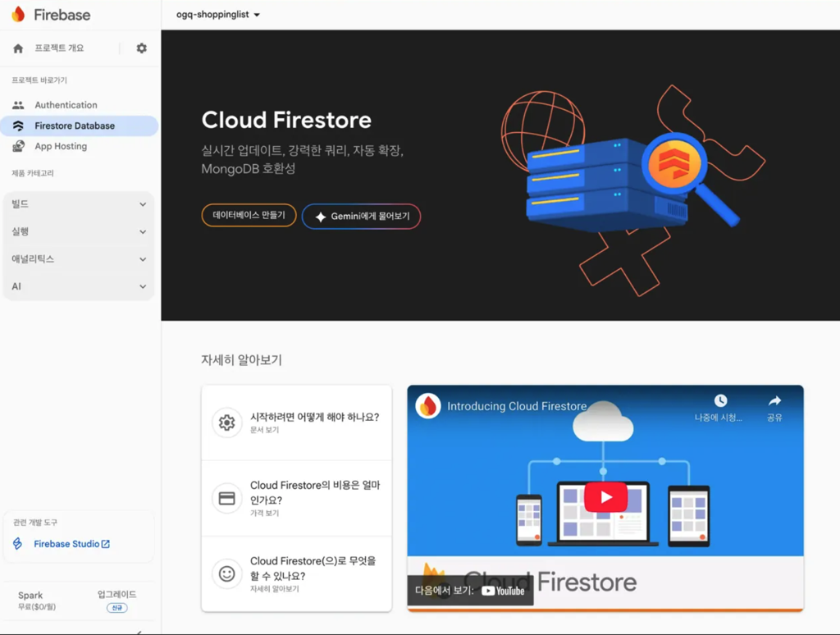Click the Firebase flame logo
The image size is (840, 635).
pos(16,14)
